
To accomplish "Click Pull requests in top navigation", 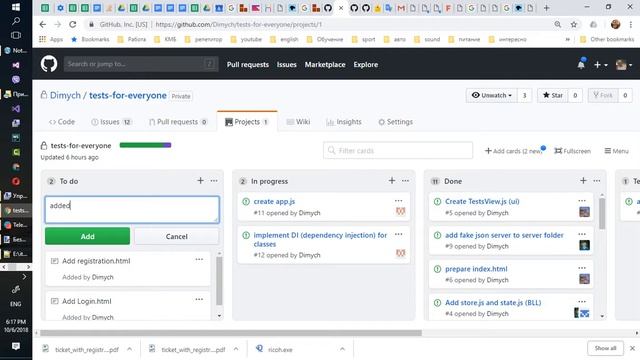I will click(x=248, y=64).
